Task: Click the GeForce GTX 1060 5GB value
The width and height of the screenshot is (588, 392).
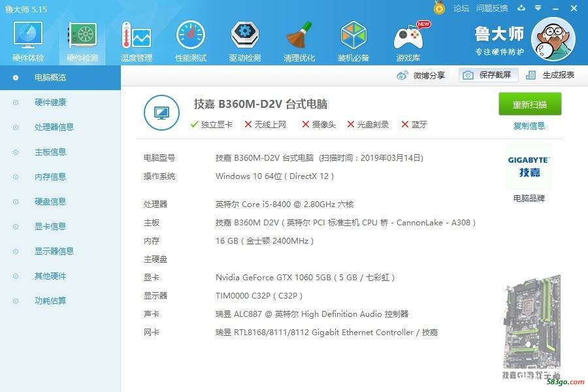Action: click(x=305, y=278)
